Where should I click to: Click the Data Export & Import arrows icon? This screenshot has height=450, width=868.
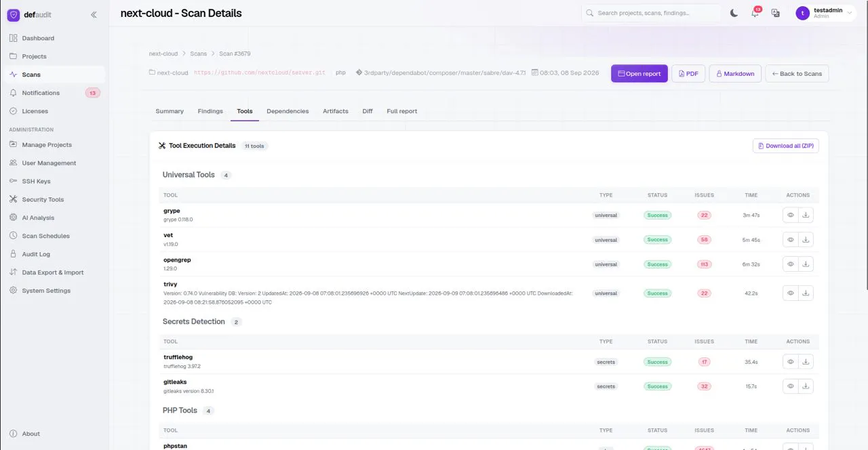pos(14,272)
